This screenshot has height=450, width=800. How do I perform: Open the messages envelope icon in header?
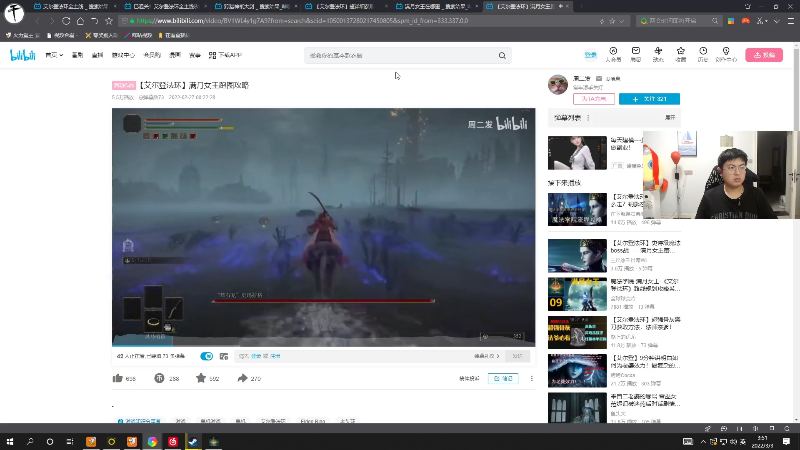[x=636, y=51]
